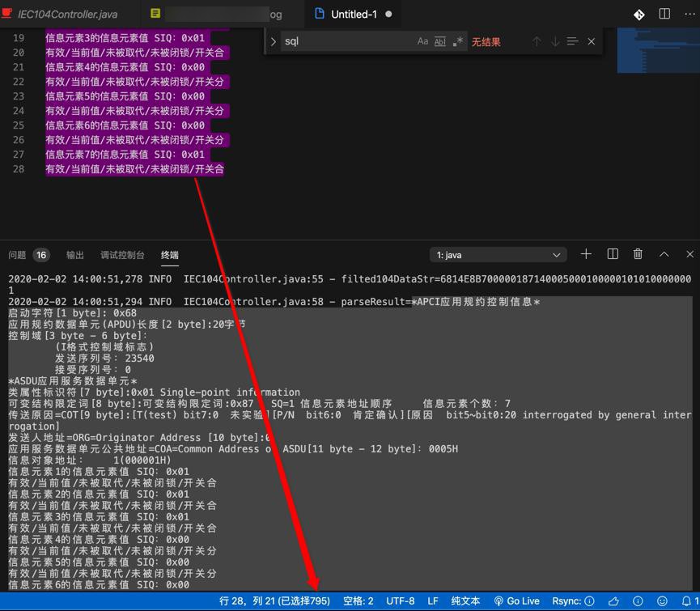This screenshot has height=611, width=700.
Task: Click line number 28 in the editor gutter
Action: tap(19, 169)
